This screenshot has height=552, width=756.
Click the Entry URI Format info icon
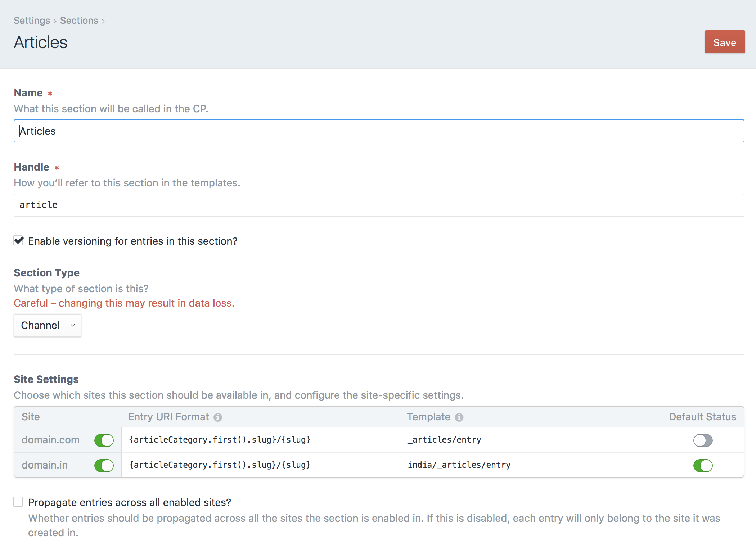pos(218,417)
